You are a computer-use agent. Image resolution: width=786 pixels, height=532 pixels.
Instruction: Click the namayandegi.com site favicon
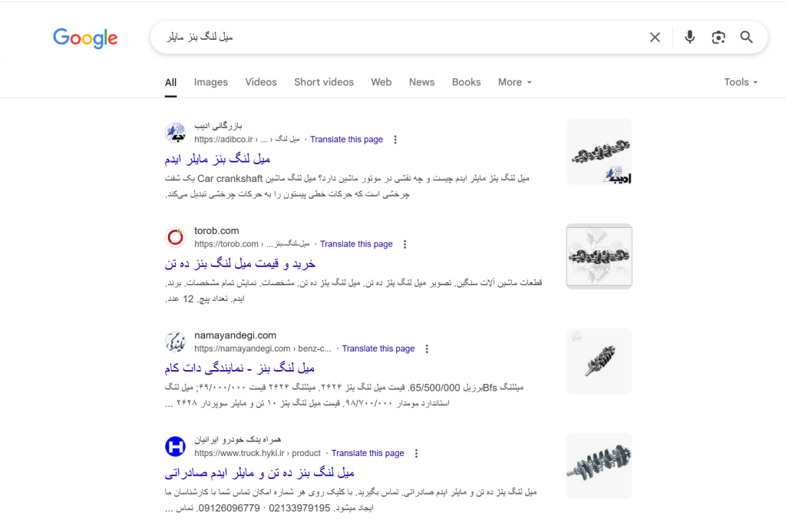coord(176,342)
